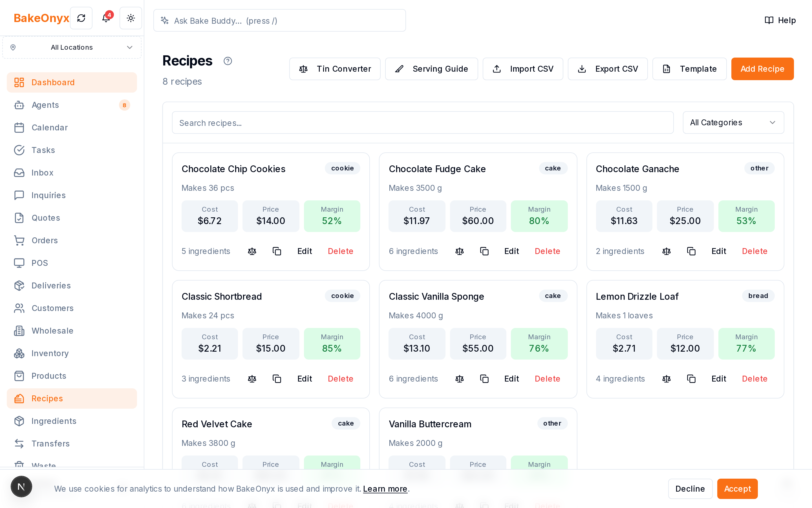
Task: Open the All Categories filter dropdown
Action: [x=733, y=123]
